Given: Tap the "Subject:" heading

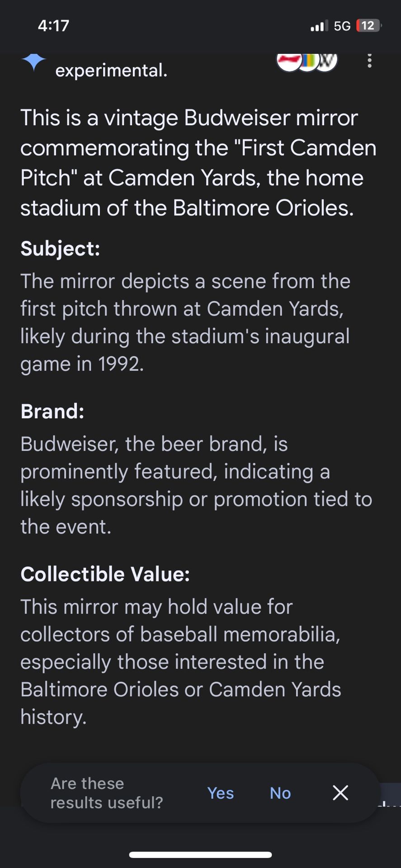Looking at the screenshot, I should (x=60, y=249).
